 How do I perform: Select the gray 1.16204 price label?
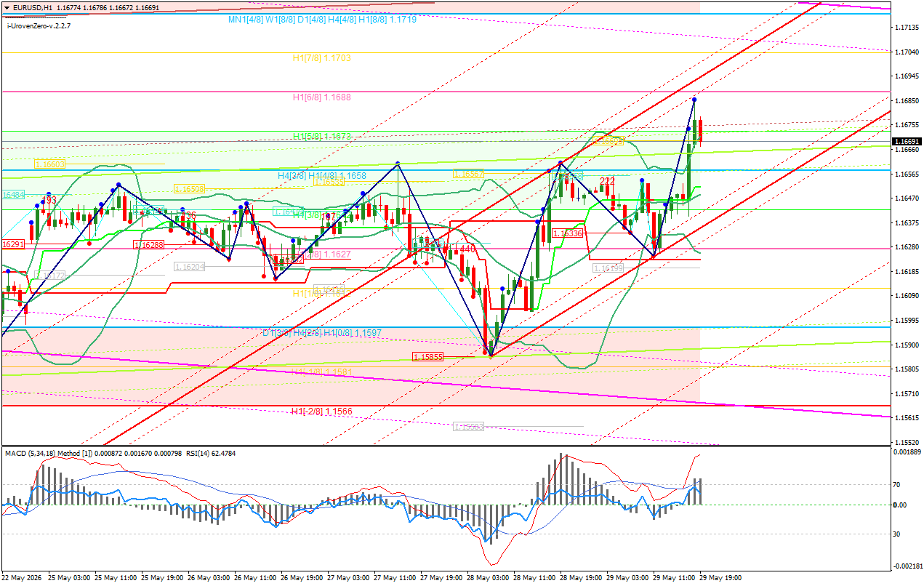coord(190,267)
